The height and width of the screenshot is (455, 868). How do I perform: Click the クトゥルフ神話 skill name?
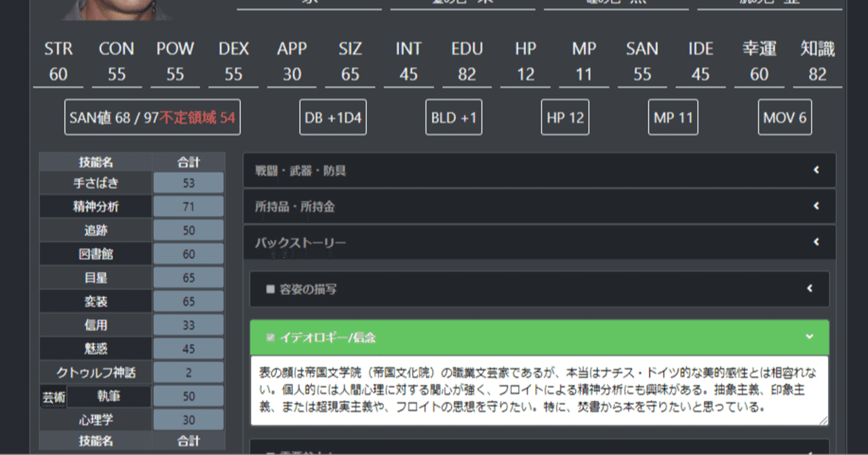click(96, 373)
